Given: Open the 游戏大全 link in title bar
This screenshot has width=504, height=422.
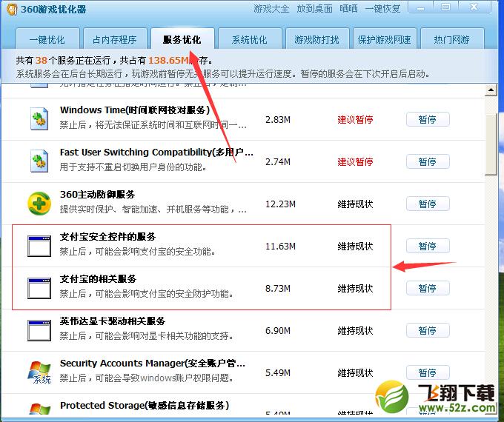Looking at the screenshot, I should (271, 9).
